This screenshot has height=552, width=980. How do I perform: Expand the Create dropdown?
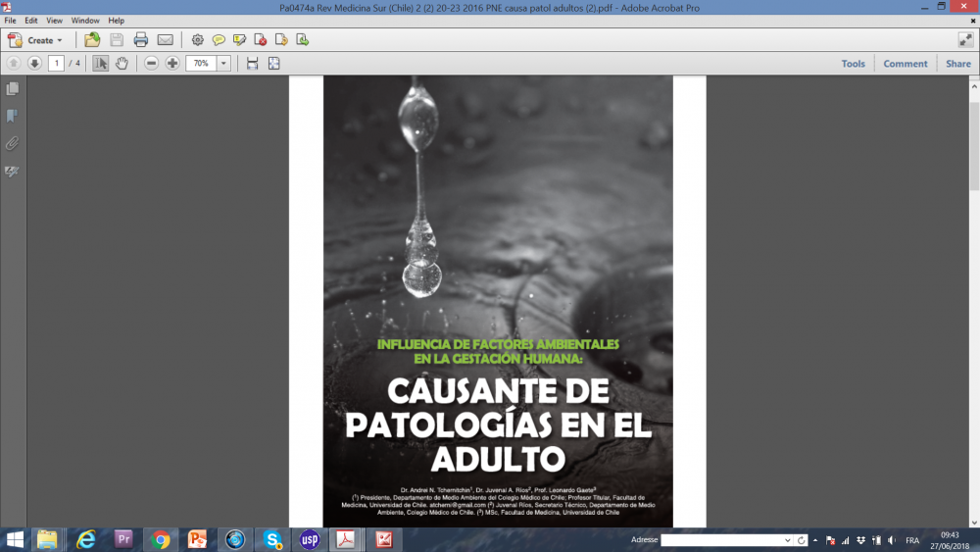(x=60, y=41)
